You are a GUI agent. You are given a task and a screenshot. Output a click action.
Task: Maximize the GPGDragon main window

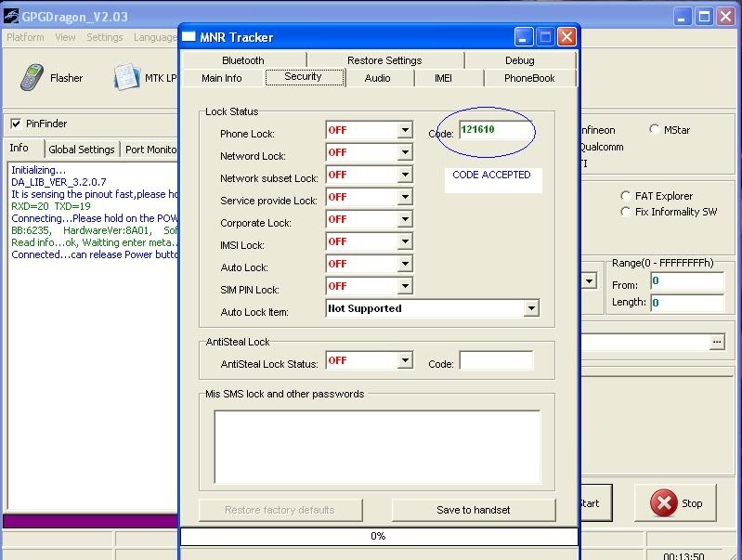(x=704, y=17)
